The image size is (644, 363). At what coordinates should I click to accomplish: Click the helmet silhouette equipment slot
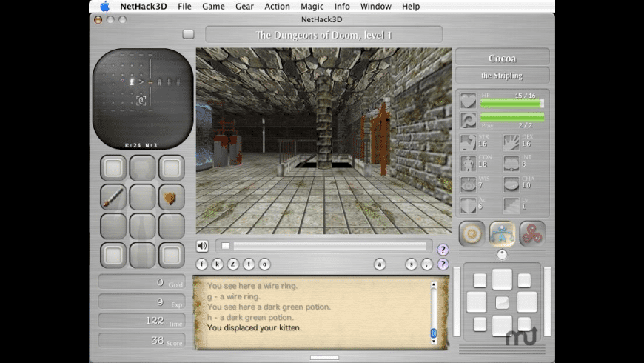click(x=142, y=167)
